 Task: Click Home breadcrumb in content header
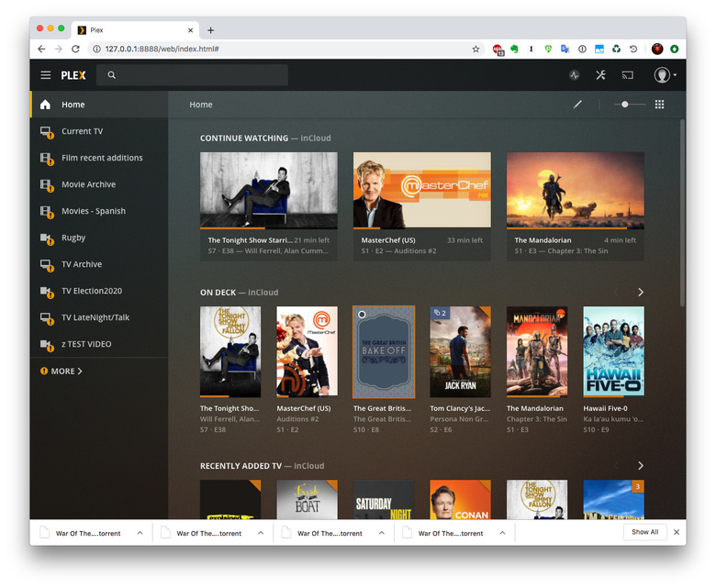(x=201, y=105)
